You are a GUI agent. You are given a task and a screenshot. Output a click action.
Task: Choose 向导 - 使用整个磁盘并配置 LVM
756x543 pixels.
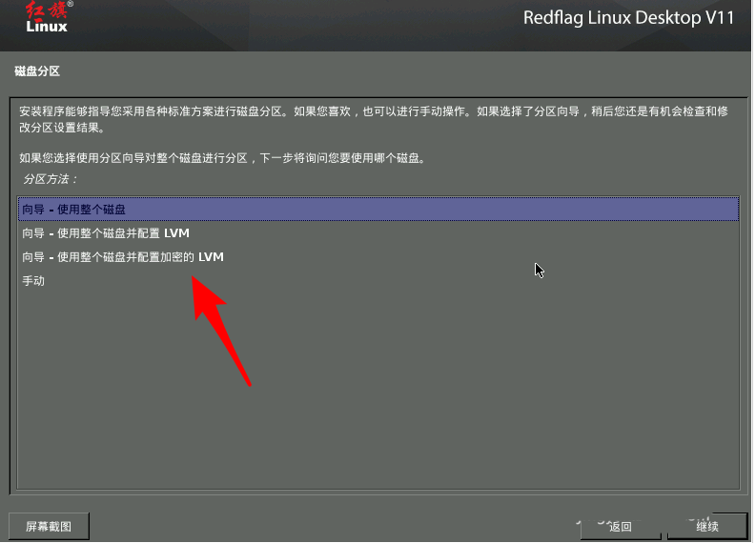coord(378,233)
